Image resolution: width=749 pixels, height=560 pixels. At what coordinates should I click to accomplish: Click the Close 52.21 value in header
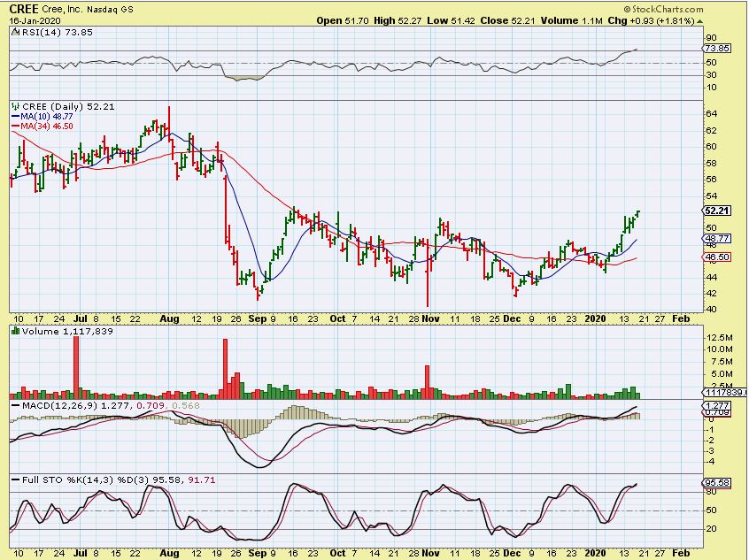[508, 21]
